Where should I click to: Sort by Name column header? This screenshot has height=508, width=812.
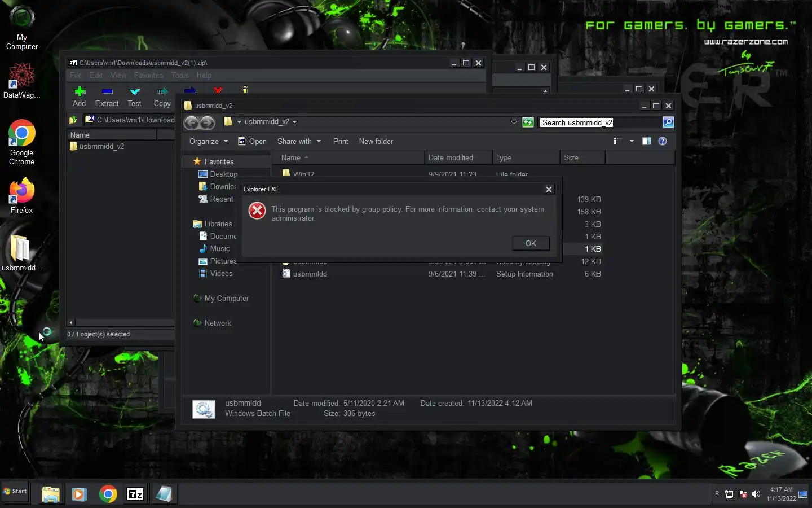[x=348, y=157]
